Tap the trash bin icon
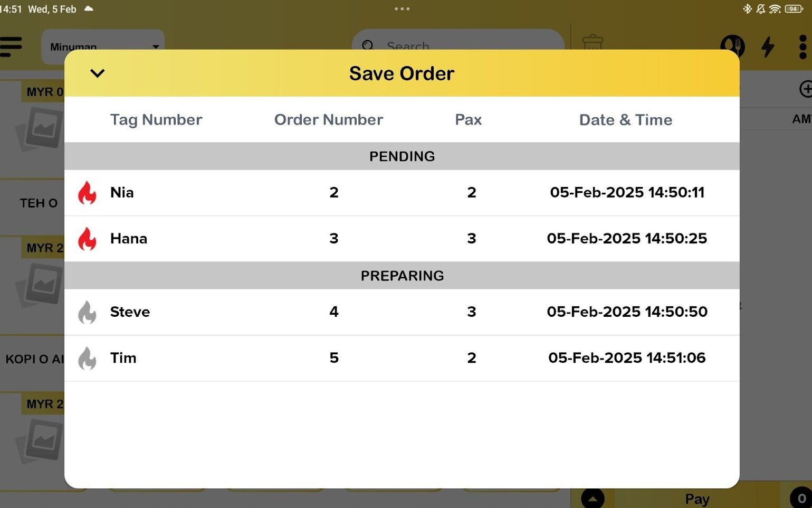The width and height of the screenshot is (812, 508). [593, 41]
